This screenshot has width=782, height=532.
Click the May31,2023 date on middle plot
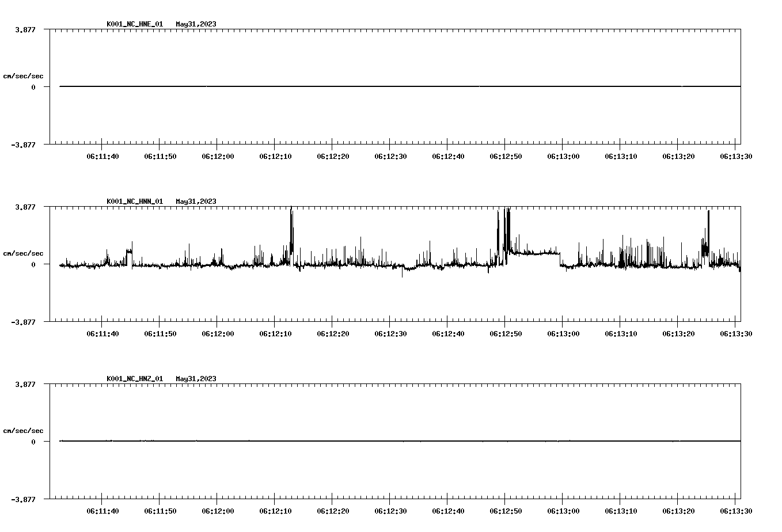(x=196, y=202)
